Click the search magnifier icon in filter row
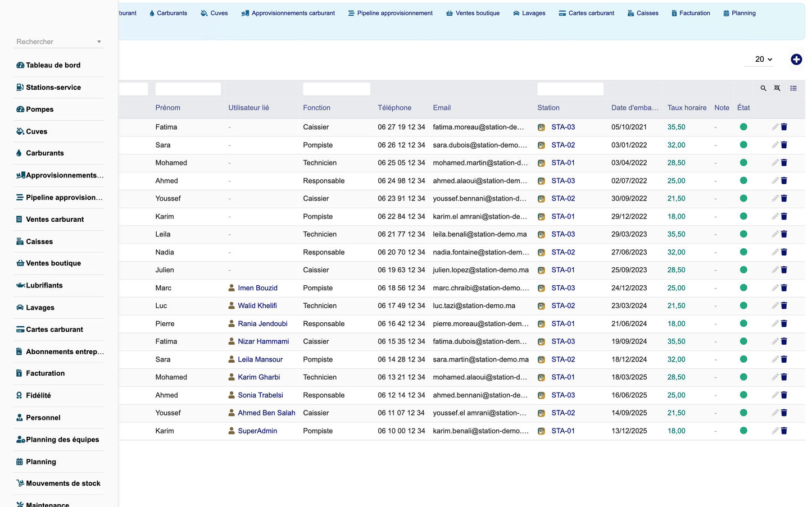This screenshot has width=812, height=507. point(763,88)
